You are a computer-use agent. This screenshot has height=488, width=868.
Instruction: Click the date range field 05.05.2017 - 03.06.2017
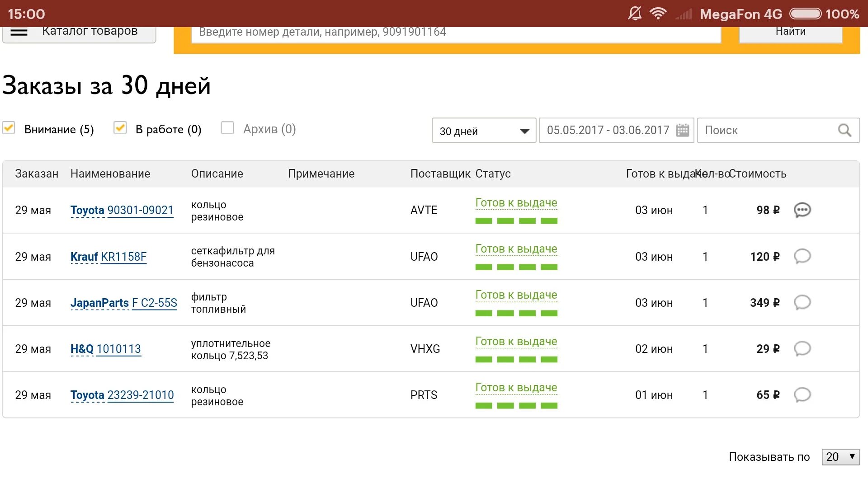pyautogui.click(x=617, y=131)
